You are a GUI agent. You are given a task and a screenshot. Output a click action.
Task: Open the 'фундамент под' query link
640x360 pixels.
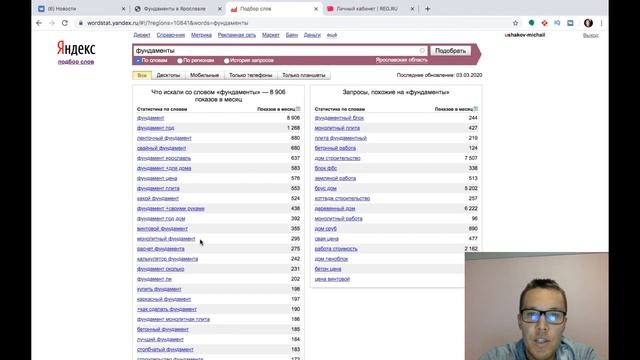pos(156,128)
